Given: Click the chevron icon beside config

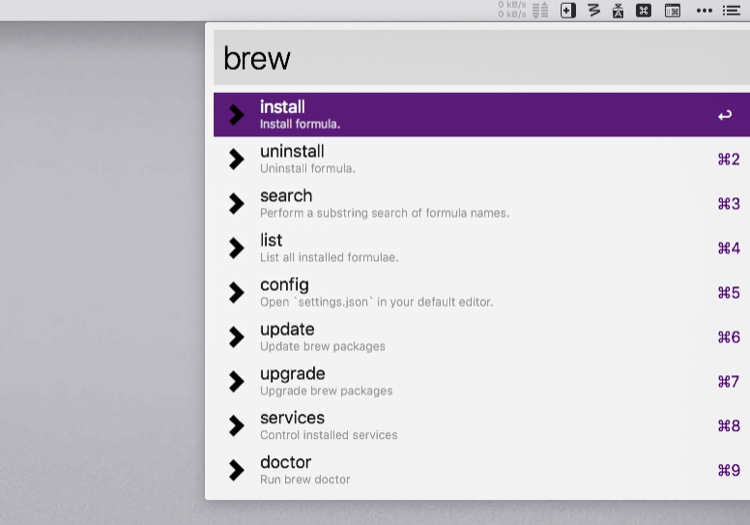Looking at the screenshot, I should pos(236,293).
